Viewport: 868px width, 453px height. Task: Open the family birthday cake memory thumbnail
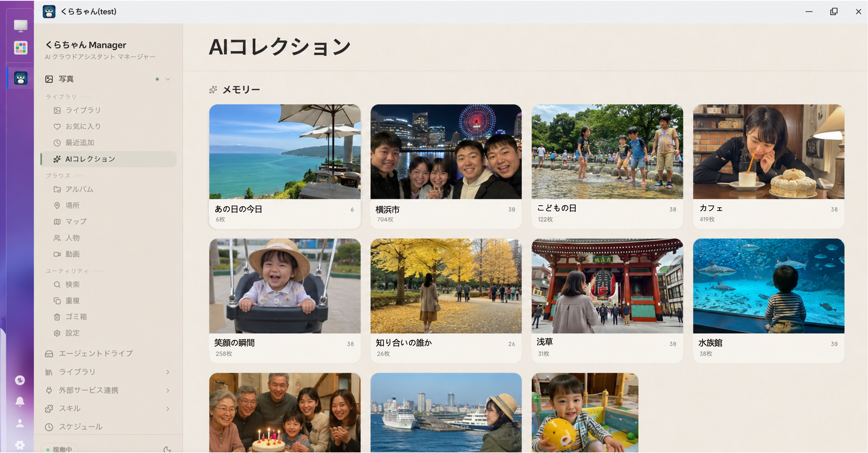coord(285,413)
